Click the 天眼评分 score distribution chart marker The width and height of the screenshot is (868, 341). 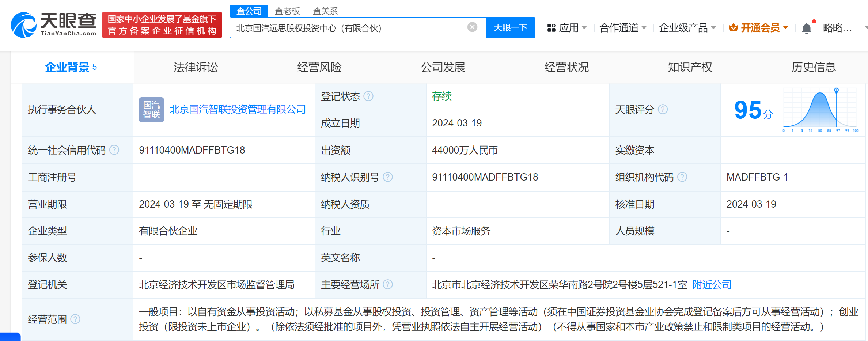coord(836,90)
